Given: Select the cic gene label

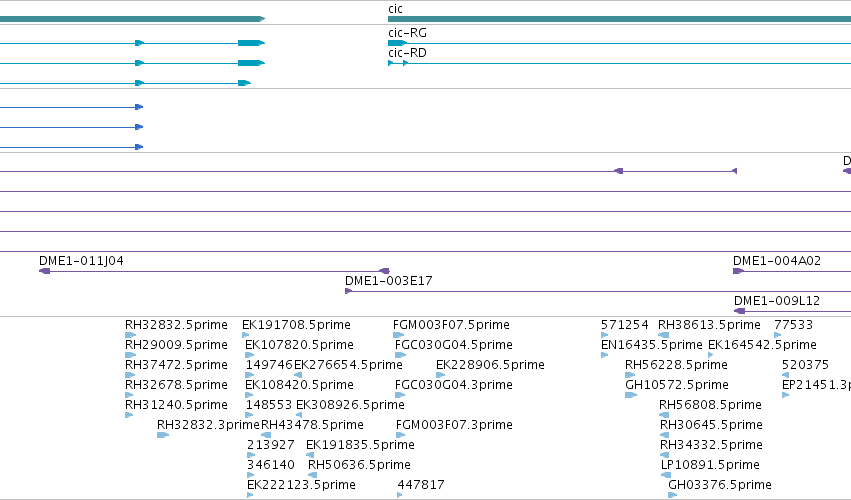Looking at the screenshot, I should pyautogui.click(x=395, y=9).
